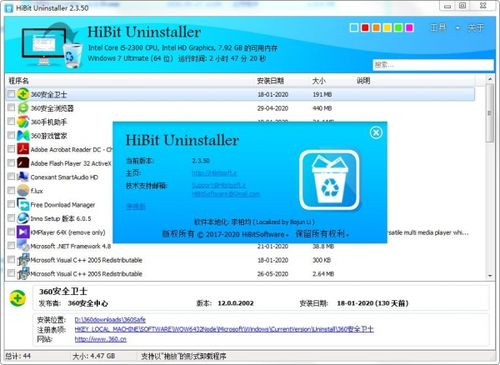Check the 360安全卫士 checkbox
This screenshot has height=365, width=500.
click(x=11, y=94)
